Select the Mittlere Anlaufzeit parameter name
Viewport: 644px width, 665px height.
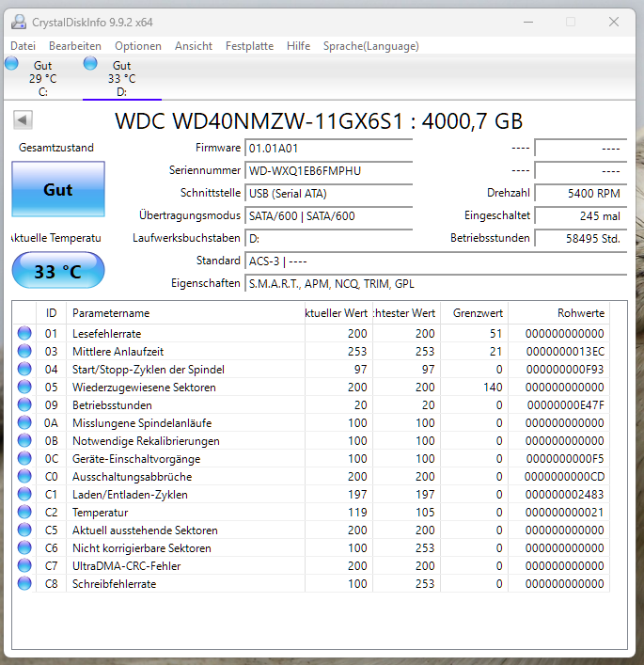click(x=118, y=352)
